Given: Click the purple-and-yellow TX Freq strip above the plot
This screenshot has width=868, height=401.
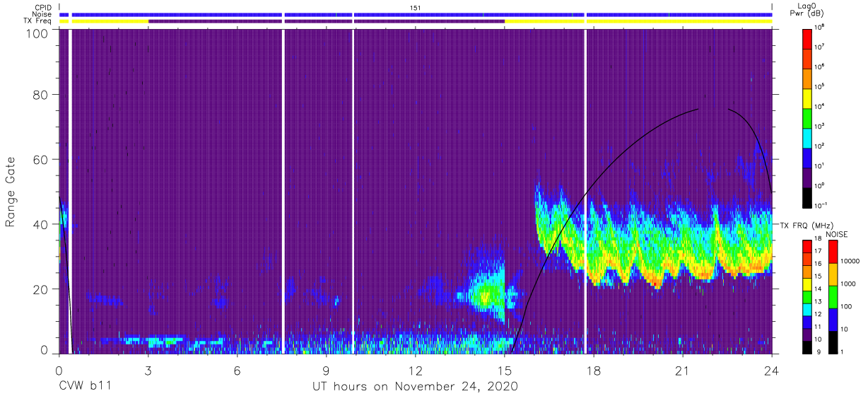Looking at the screenshot, I should 416,21.
